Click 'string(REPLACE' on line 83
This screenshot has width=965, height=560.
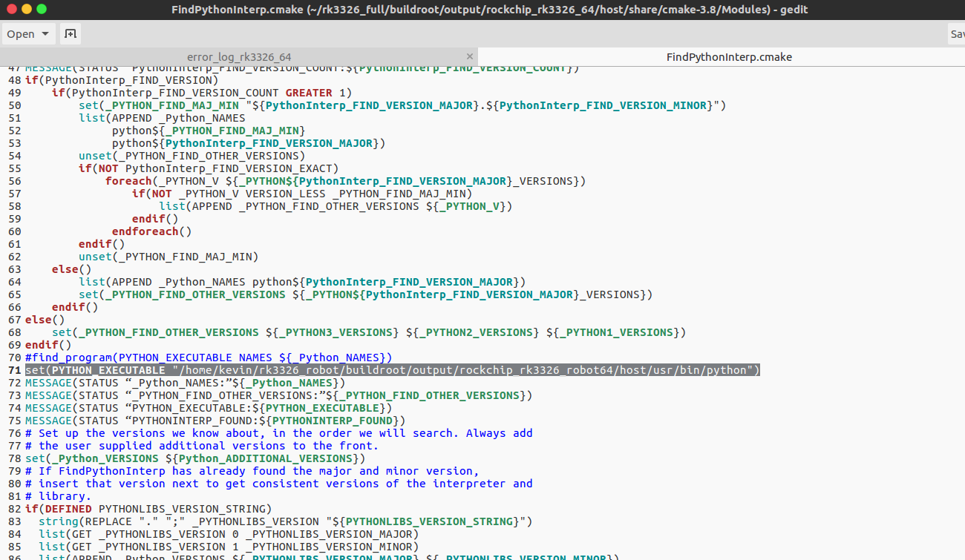tap(85, 521)
